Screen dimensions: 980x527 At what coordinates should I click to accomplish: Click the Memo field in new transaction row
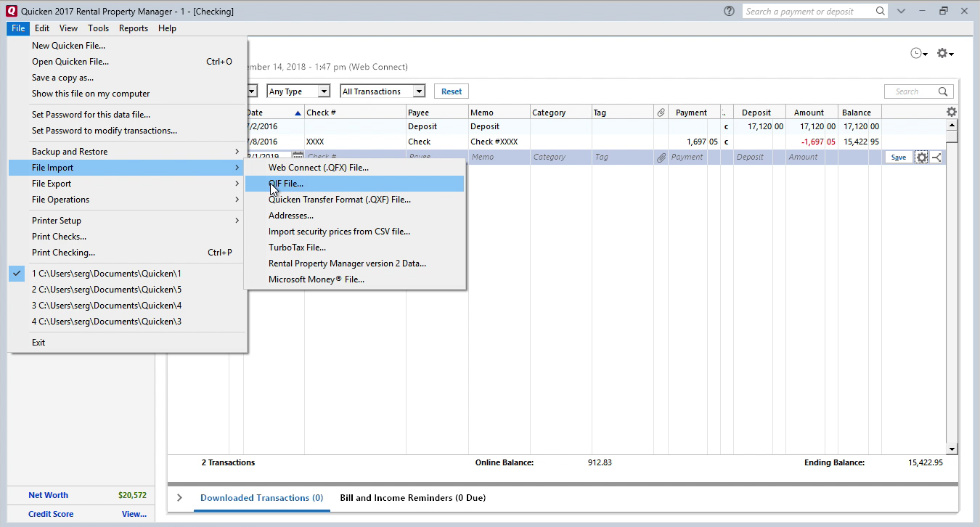(x=499, y=157)
